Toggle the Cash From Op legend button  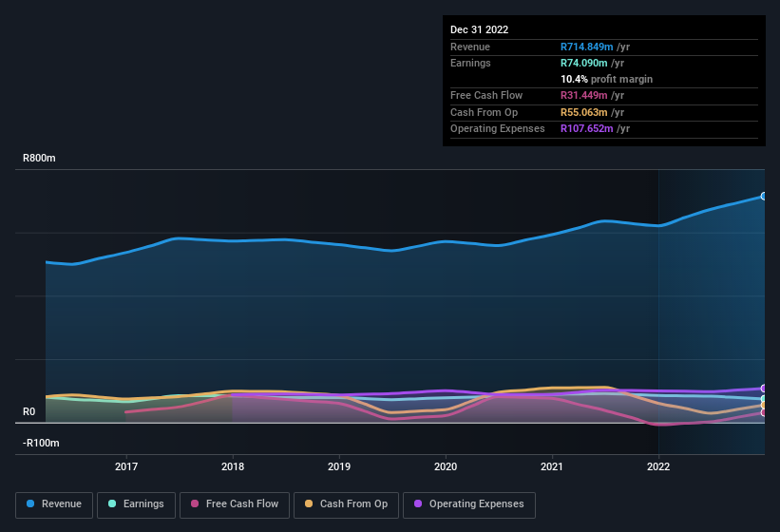[x=346, y=504]
